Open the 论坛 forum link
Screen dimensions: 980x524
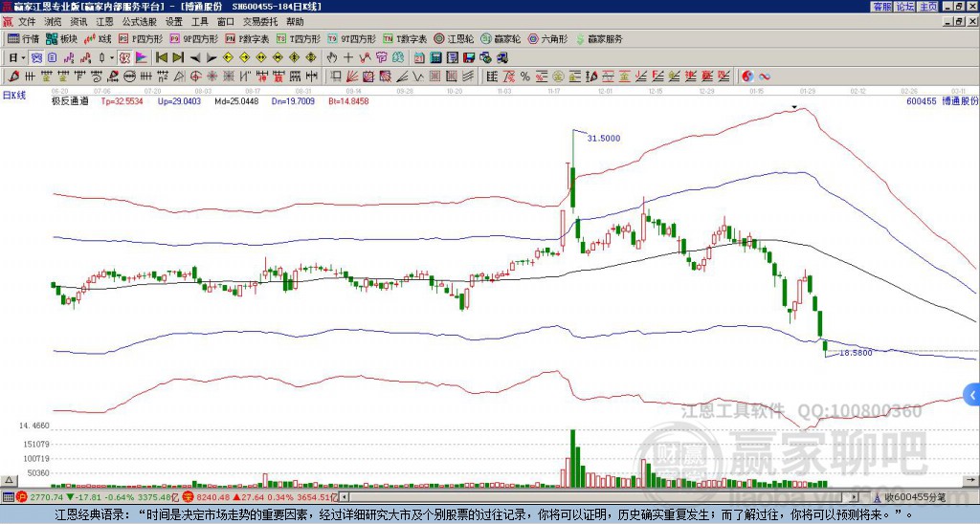click(x=905, y=7)
